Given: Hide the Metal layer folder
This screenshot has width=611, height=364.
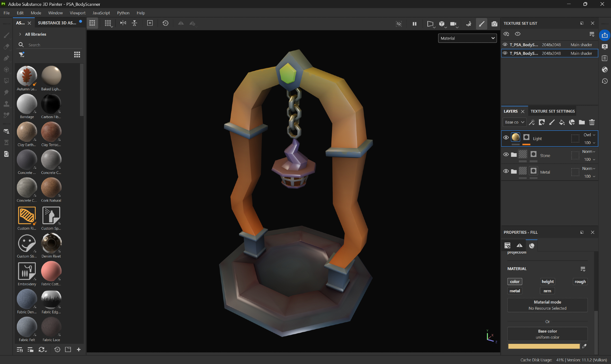Looking at the screenshot, I should [x=506, y=171].
